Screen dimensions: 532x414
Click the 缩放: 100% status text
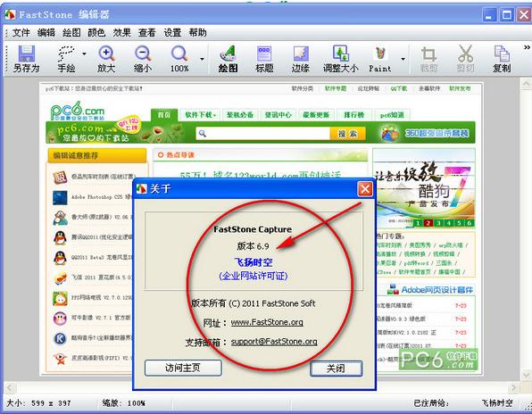click(x=123, y=403)
